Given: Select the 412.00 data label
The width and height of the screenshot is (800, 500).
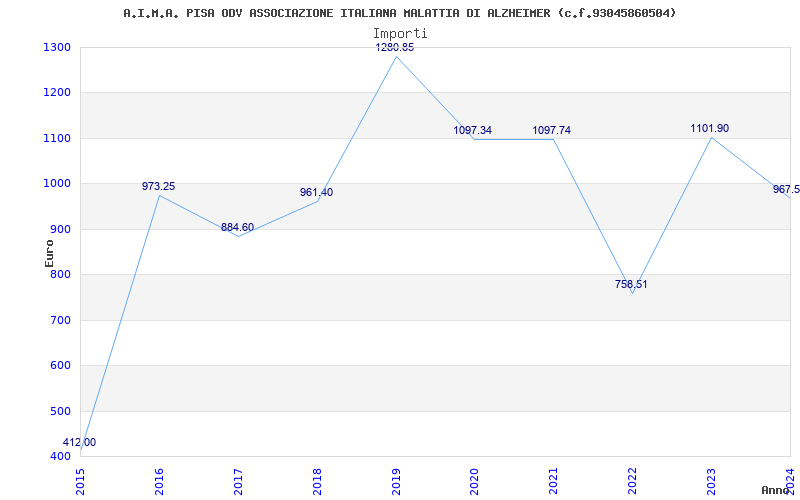Looking at the screenshot, I should point(80,442).
